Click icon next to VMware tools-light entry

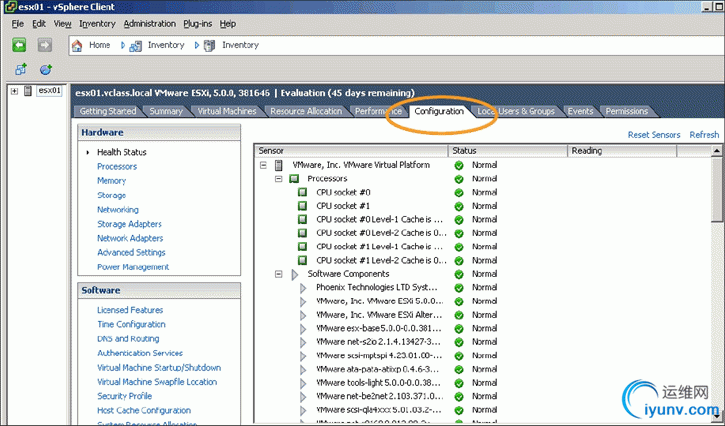pos(303,383)
